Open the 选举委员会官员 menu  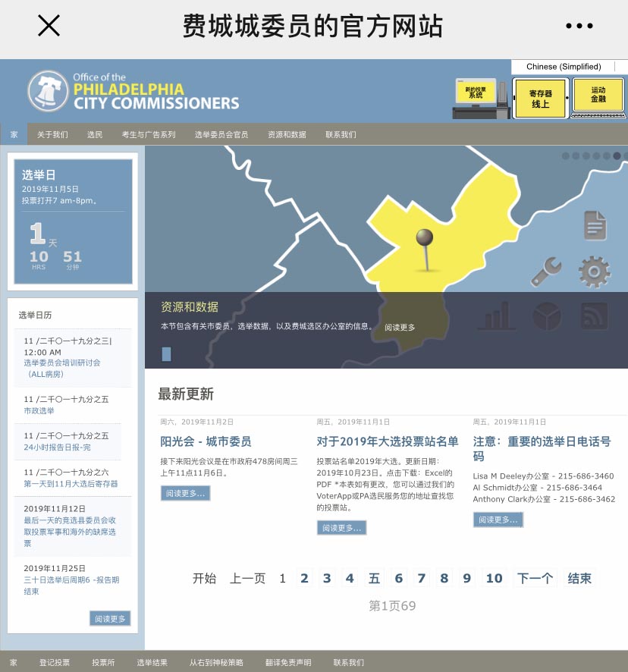click(x=221, y=134)
